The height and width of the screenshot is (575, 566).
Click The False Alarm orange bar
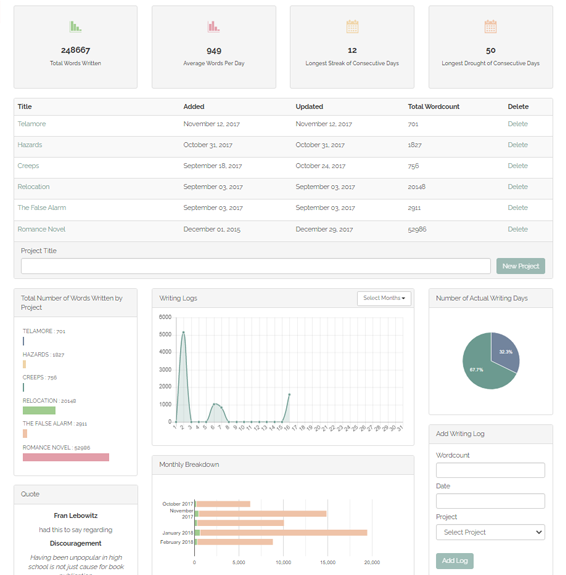[25, 433]
